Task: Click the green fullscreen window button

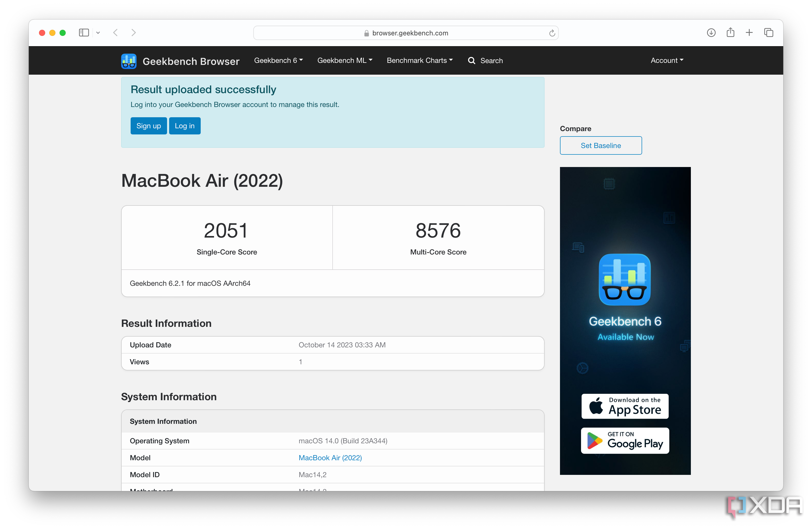Action: (x=62, y=33)
